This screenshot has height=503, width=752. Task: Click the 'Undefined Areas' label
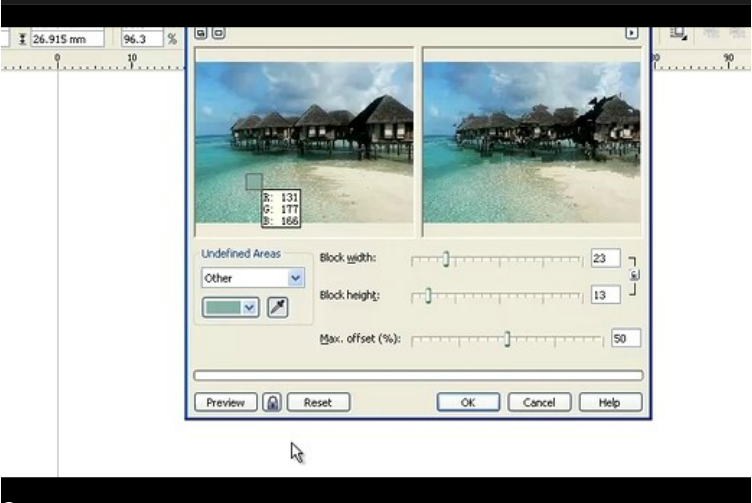tap(241, 254)
